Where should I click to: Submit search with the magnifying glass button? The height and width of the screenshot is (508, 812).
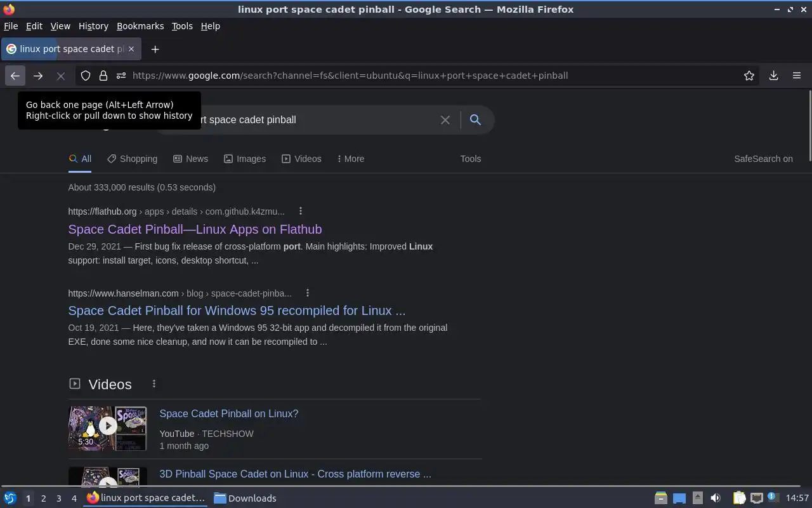tap(475, 120)
